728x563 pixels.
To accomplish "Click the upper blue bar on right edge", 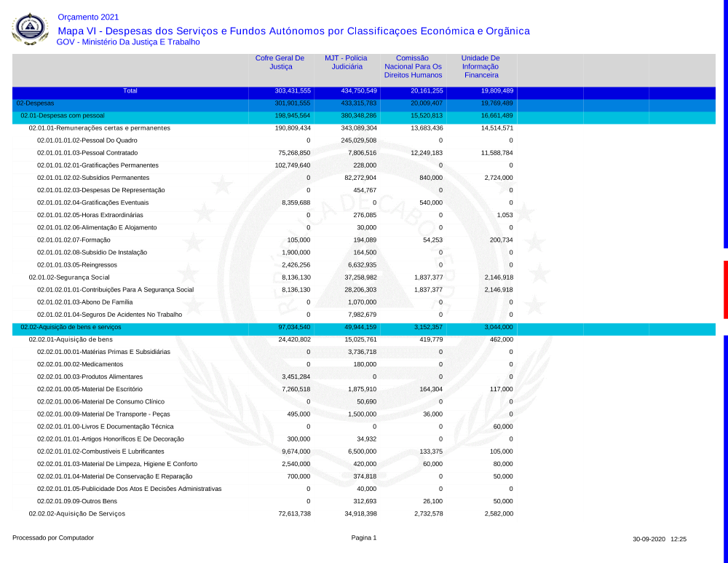I will [725, 124].
